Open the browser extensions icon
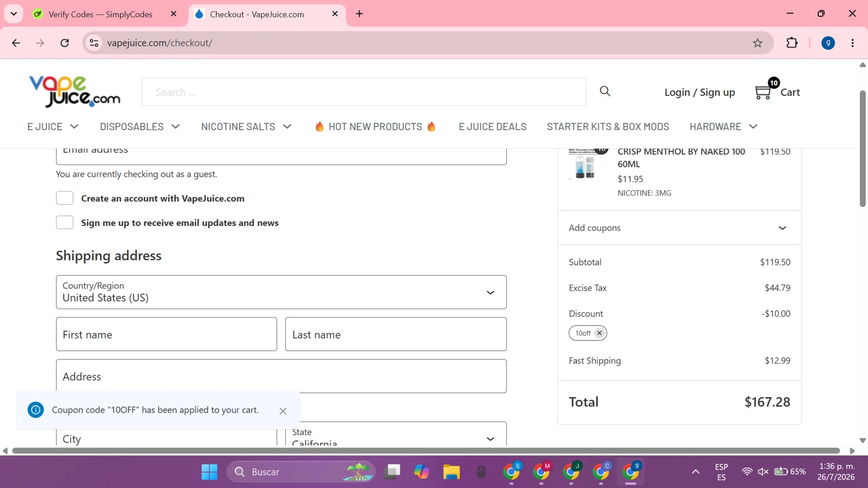Viewport: 868px width, 488px height. coord(792,43)
